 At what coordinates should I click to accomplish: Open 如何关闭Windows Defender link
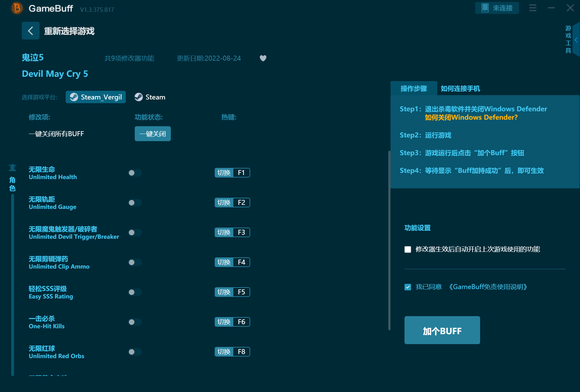pos(471,118)
